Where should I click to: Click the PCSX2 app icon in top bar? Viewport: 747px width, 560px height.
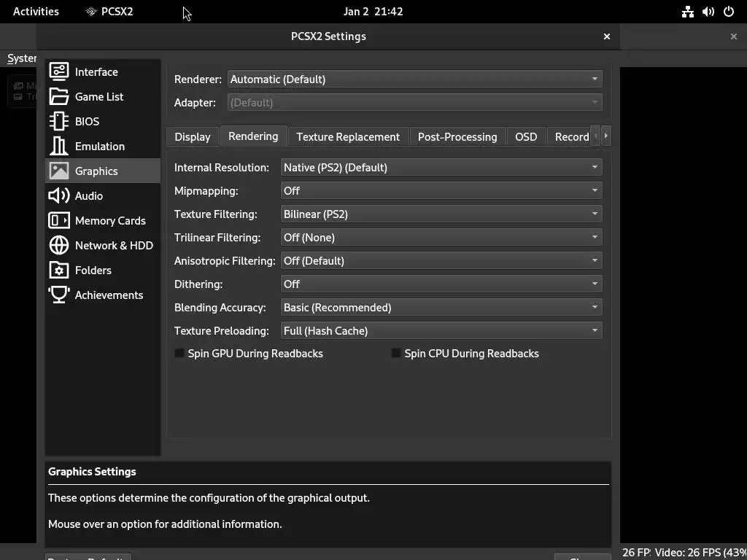point(91,12)
